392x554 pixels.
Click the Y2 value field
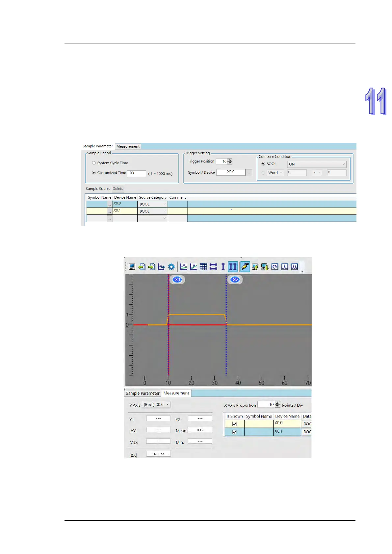click(200, 418)
